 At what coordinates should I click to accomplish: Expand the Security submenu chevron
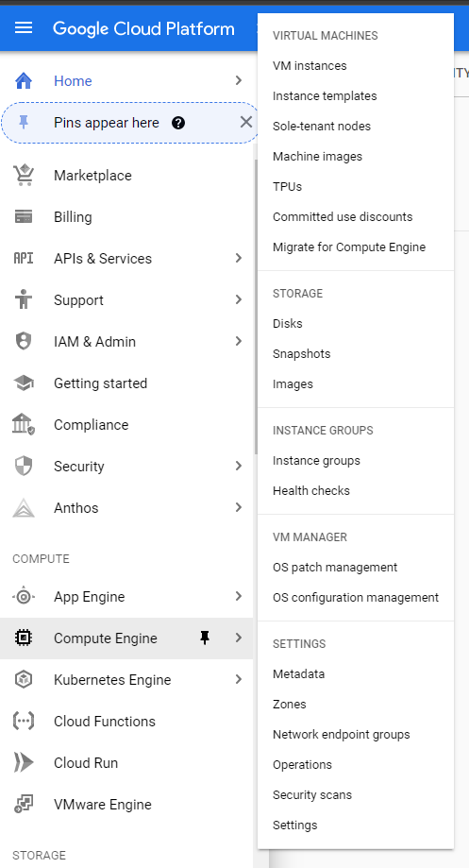[239, 466]
